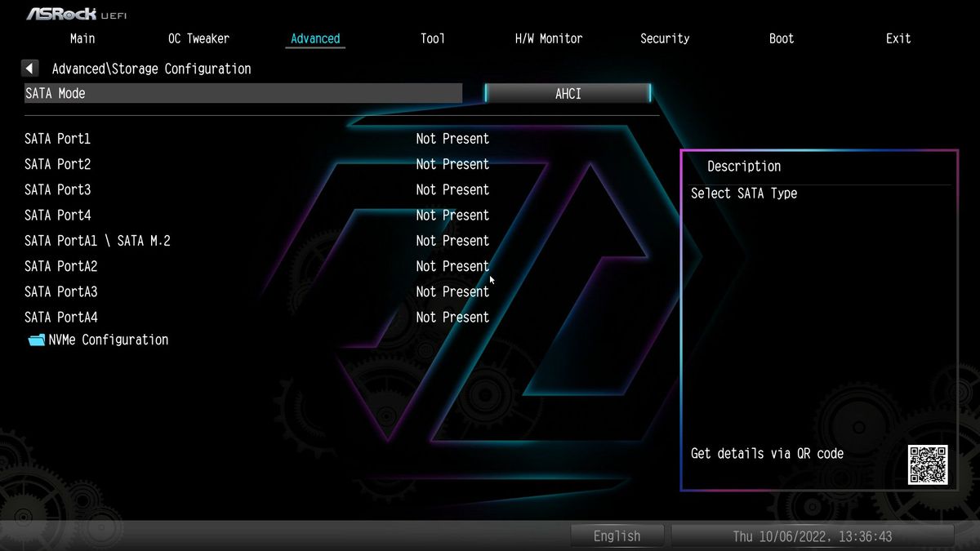Click the Advanced\Storage Configuration breadcrumb
Image resolution: width=980 pixels, height=551 pixels.
tap(152, 69)
